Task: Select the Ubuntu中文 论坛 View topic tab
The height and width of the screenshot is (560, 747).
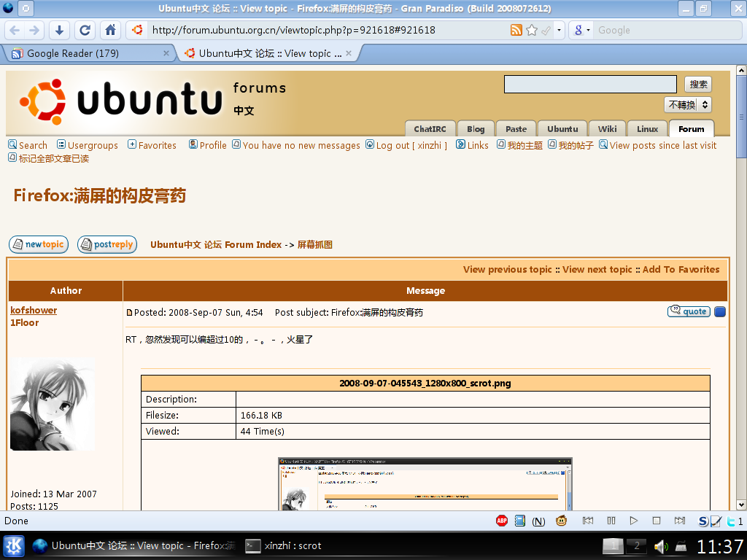Action: click(268, 53)
